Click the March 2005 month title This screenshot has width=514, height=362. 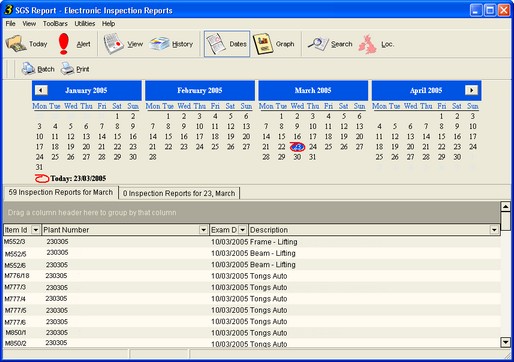(313, 90)
